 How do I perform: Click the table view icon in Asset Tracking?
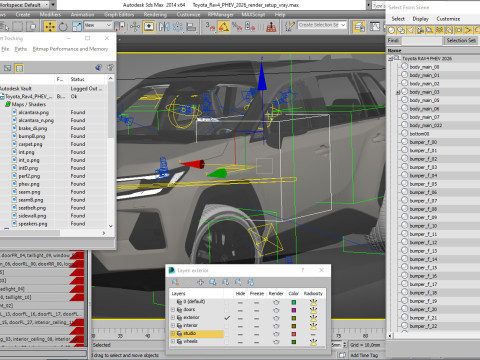point(19,68)
